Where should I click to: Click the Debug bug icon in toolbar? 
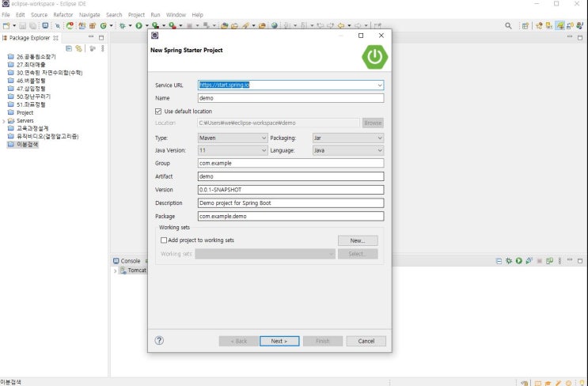coord(123,26)
